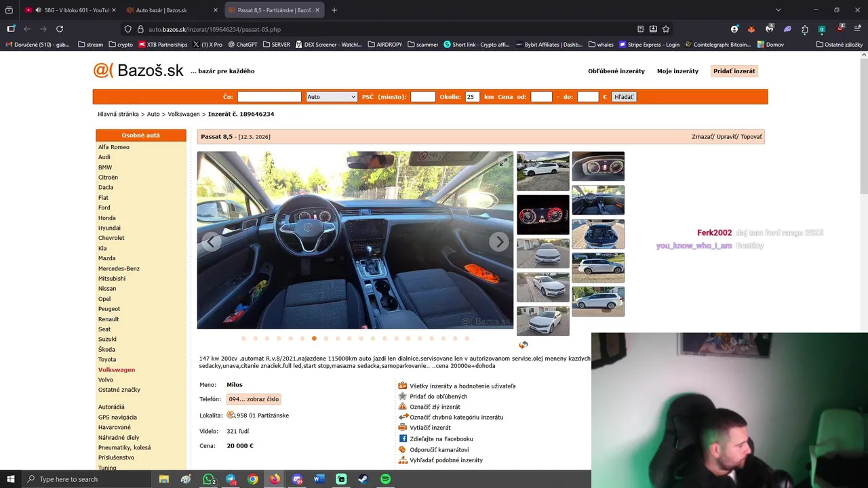Image resolution: width=868 pixels, height=488 pixels.
Task: Open ChatGPT bookmark in bookmarks bar
Action: pyautogui.click(x=243, y=45)
